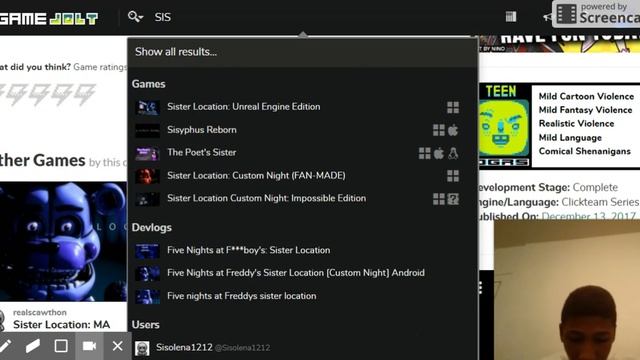The width and height of the screenshot is (640, 360).
Task: Click the "Realistic Violence" descriptor
Action: click(x=576, y=123)
